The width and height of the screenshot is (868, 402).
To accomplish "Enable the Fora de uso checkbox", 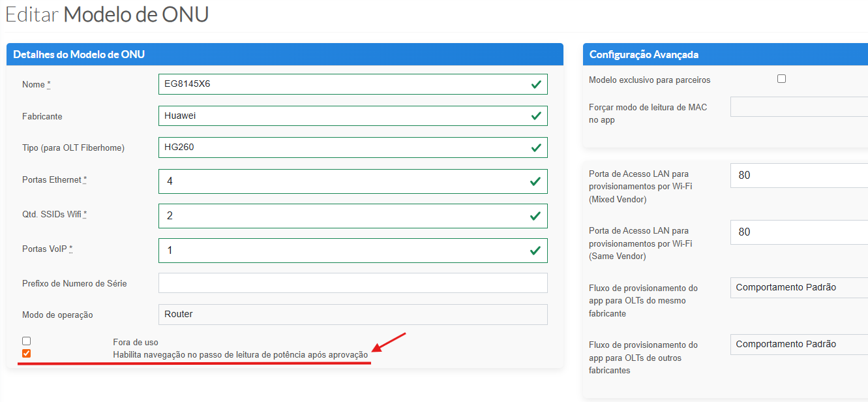I will click(26, 341).
